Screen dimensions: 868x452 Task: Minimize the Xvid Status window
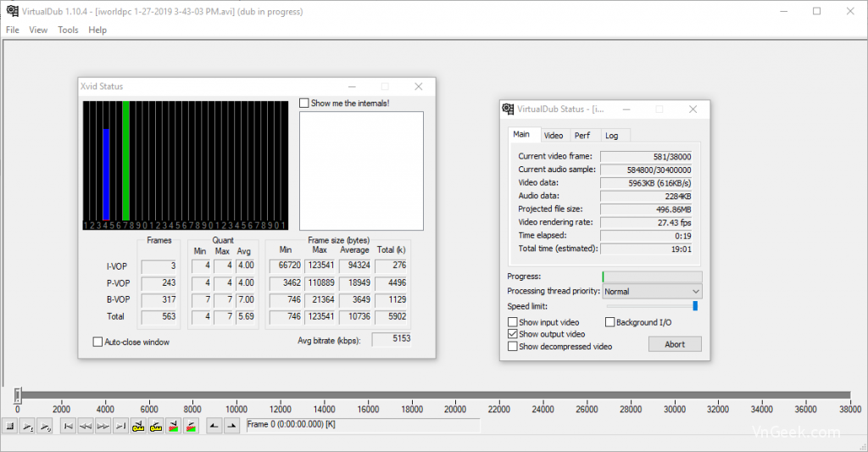coord(352,86)
